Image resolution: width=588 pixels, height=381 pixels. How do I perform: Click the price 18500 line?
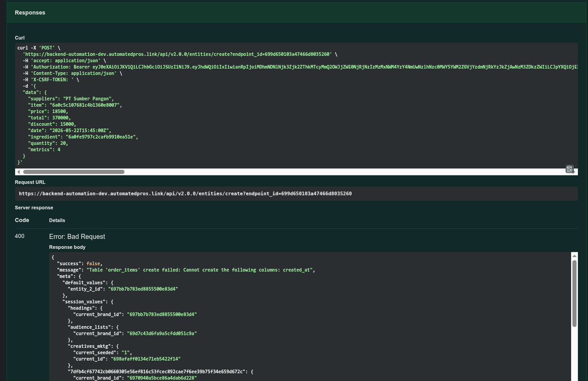point(48,112)
